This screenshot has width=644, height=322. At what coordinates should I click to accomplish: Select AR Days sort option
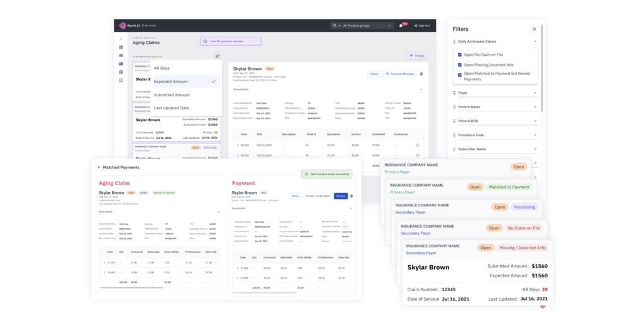(x=162, y=68)
